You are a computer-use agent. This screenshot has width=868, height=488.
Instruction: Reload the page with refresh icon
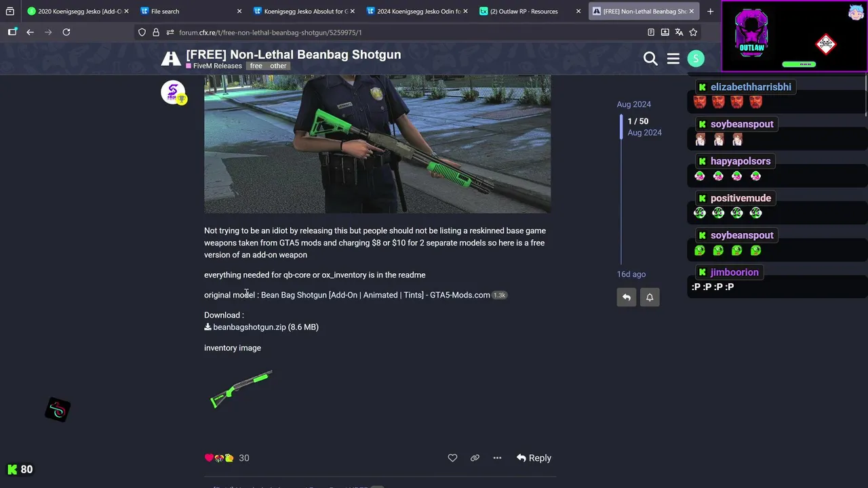(x=66, y=32)
